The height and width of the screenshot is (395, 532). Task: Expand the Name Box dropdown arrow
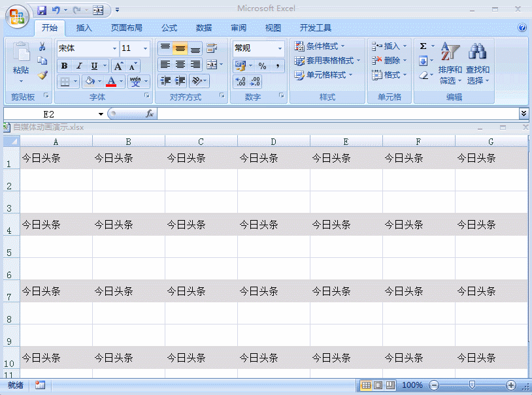coord(101,114)
